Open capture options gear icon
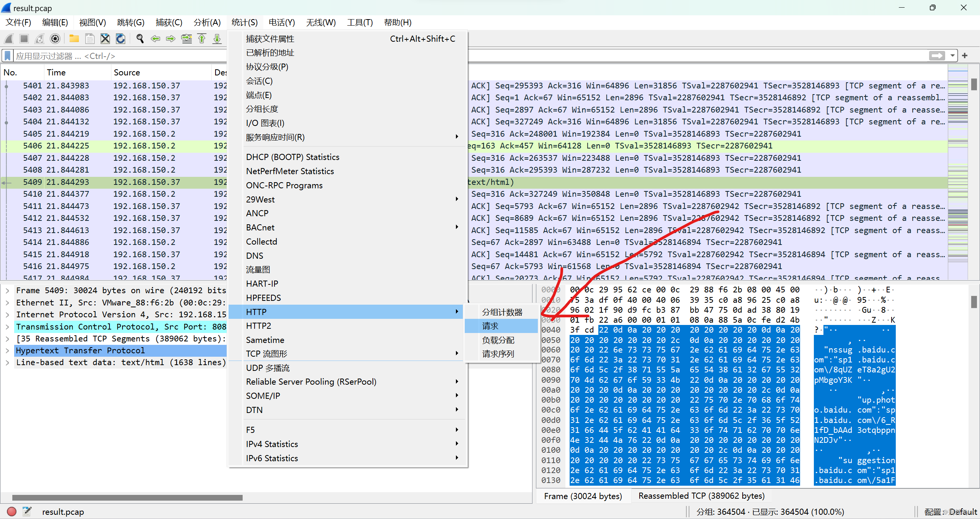 (55, 39)
